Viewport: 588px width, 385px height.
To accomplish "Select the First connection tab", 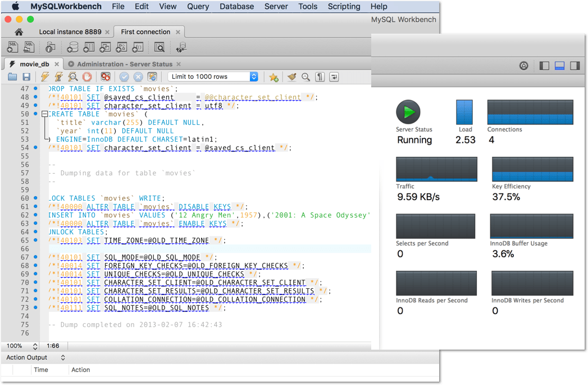I will (145, 32).
